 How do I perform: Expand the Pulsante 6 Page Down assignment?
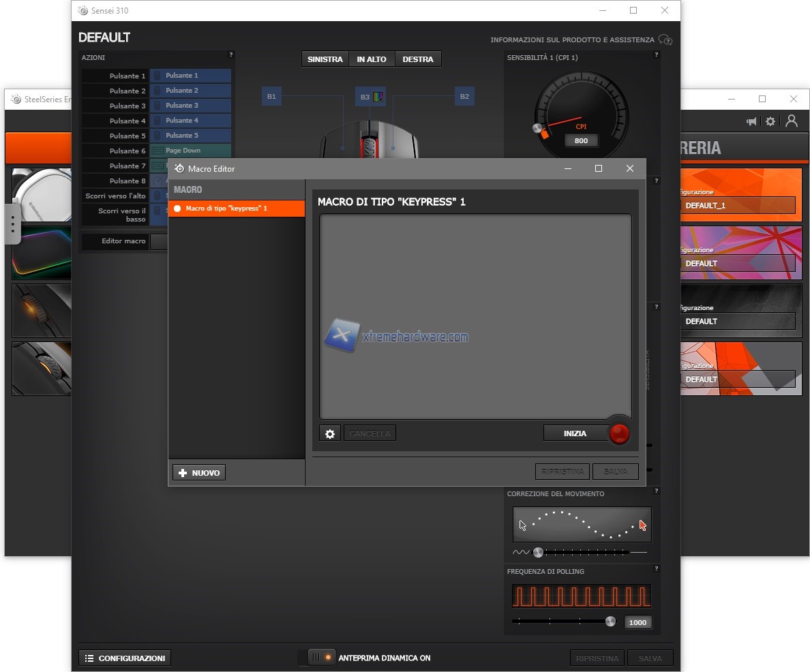coord(190,151)
